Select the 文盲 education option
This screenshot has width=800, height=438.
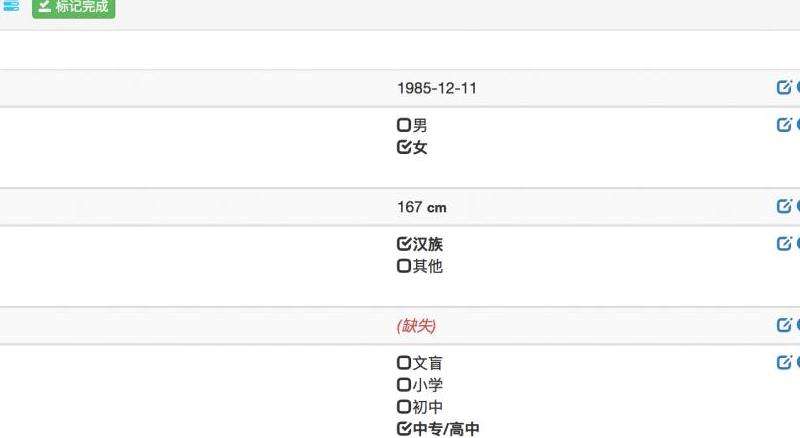click(404, 362)
